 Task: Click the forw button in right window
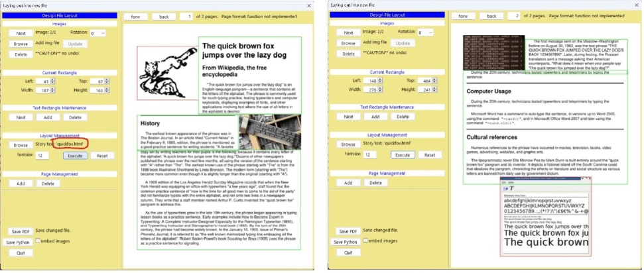click(x=464, y=16)
